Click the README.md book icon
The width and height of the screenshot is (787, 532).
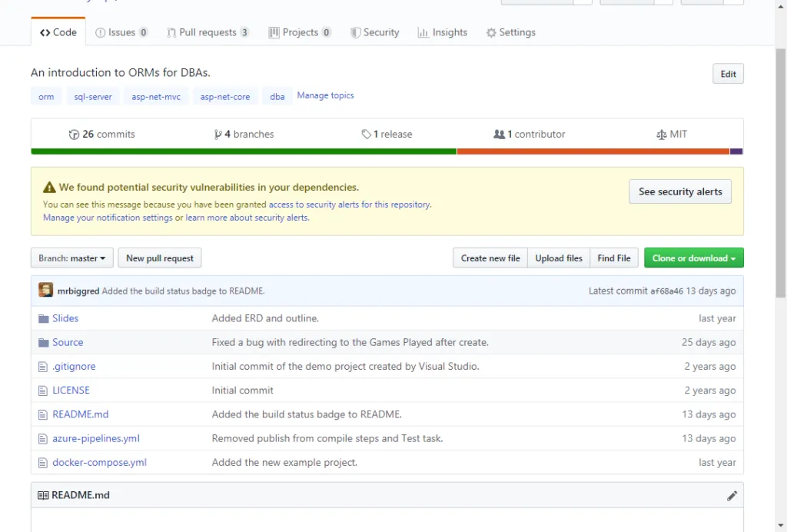pyautogui.click(x=43, y=495)
